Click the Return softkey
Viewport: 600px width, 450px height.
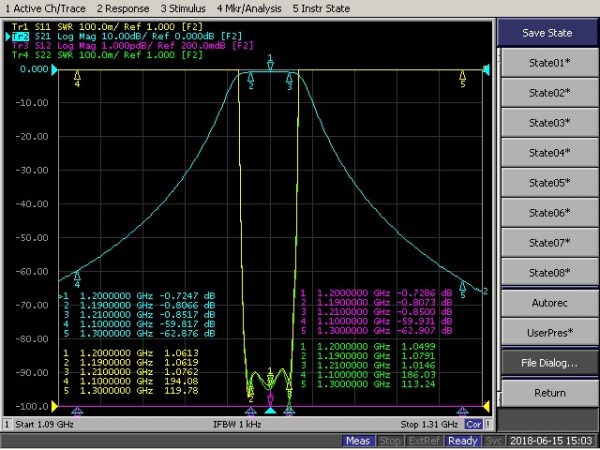click(x=549, y=393)
